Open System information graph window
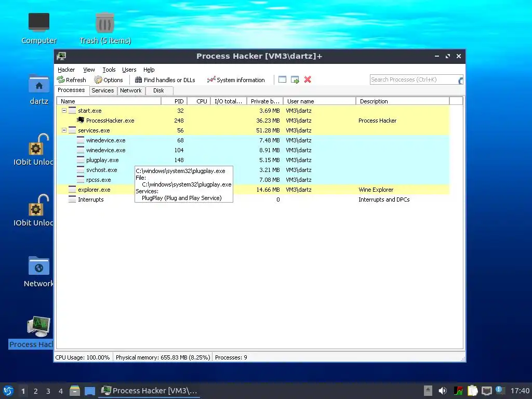This screenshot has height=399, width=532. click(x=236, y=79)
